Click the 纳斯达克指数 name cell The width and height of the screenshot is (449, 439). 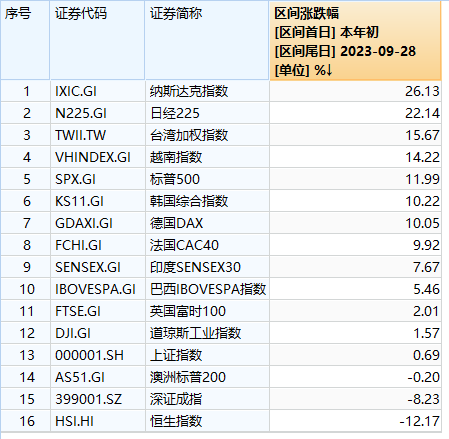point(207,91)
